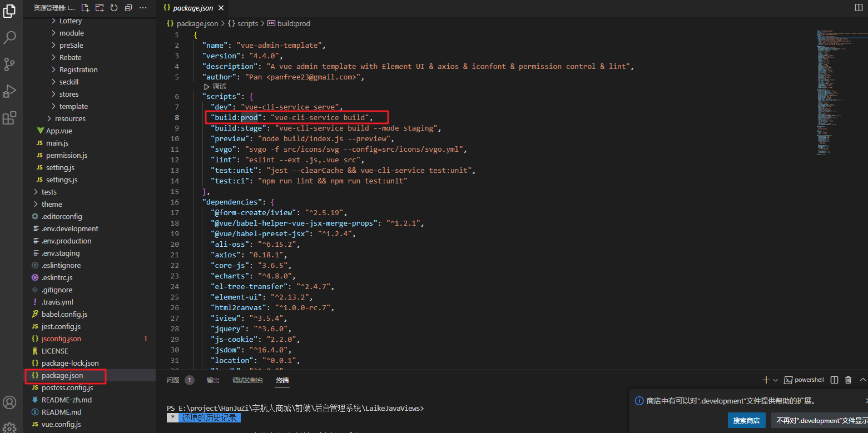Viewport: 868px width, 433px height.
Task: Open main.js in the explorer
Action: click(57, 143)
